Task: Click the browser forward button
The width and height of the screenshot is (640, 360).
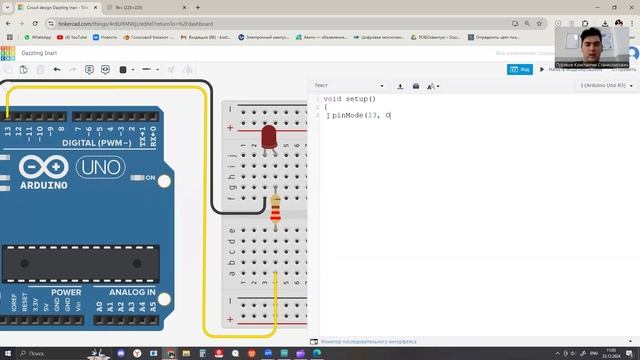Action: click(x=22, y=24)
